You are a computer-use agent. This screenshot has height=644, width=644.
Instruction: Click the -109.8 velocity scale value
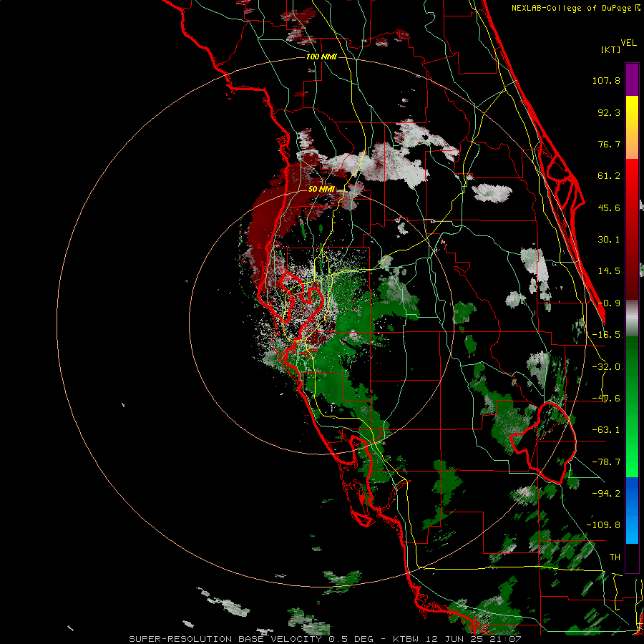[603, 525]
